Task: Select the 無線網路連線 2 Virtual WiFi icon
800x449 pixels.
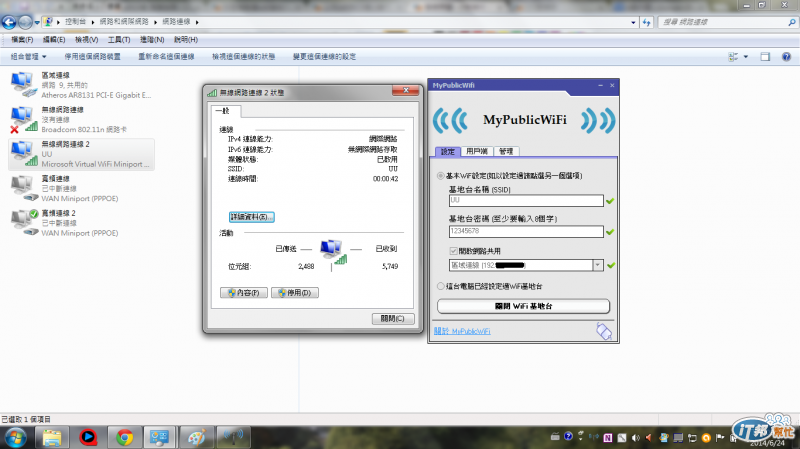Action: coord(23,154)
